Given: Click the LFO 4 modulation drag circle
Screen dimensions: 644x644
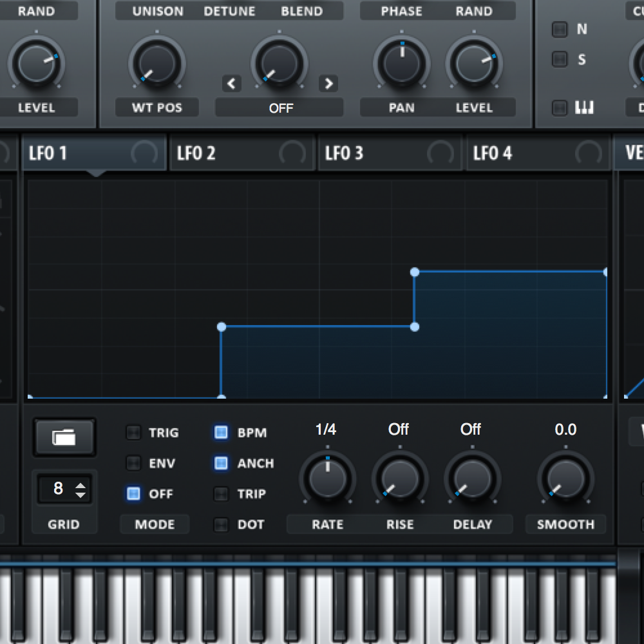Looking at the screenshot, I should pos(589,153).
